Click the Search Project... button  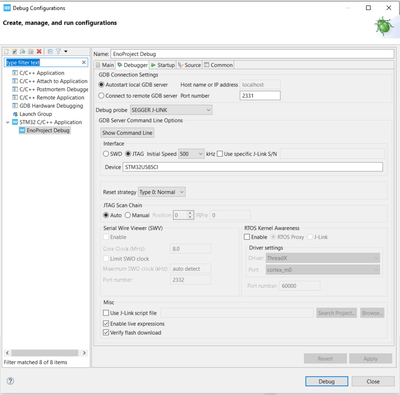pos(337,313)
